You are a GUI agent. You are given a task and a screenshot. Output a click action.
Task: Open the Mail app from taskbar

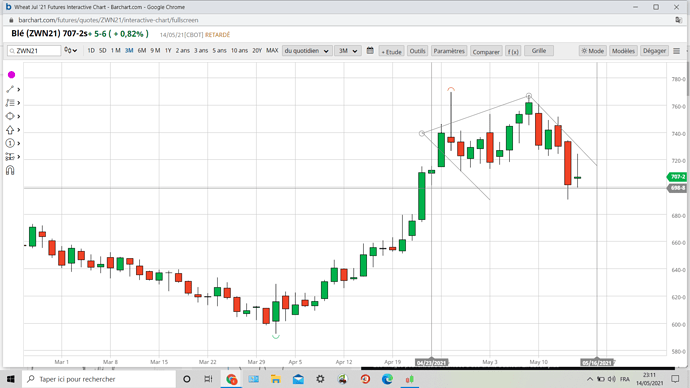click(298, 379)
